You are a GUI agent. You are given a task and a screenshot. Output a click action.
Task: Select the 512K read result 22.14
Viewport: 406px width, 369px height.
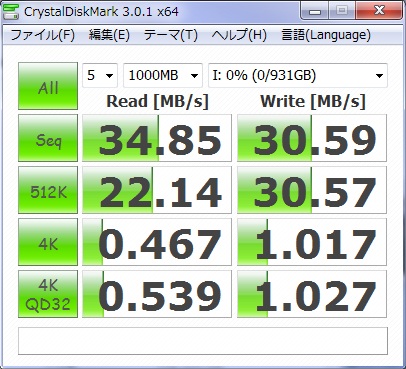pos(157,190)
